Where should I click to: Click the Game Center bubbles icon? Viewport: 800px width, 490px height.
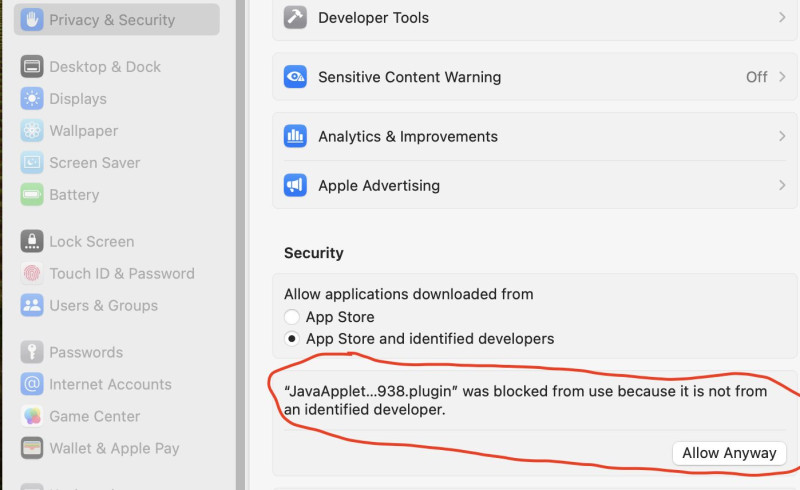[32, 416]
